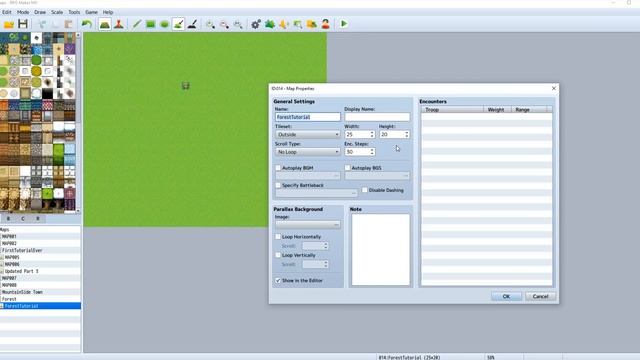
Task: Click the Zoom Out magnifier icon
Action: point(224,24)
